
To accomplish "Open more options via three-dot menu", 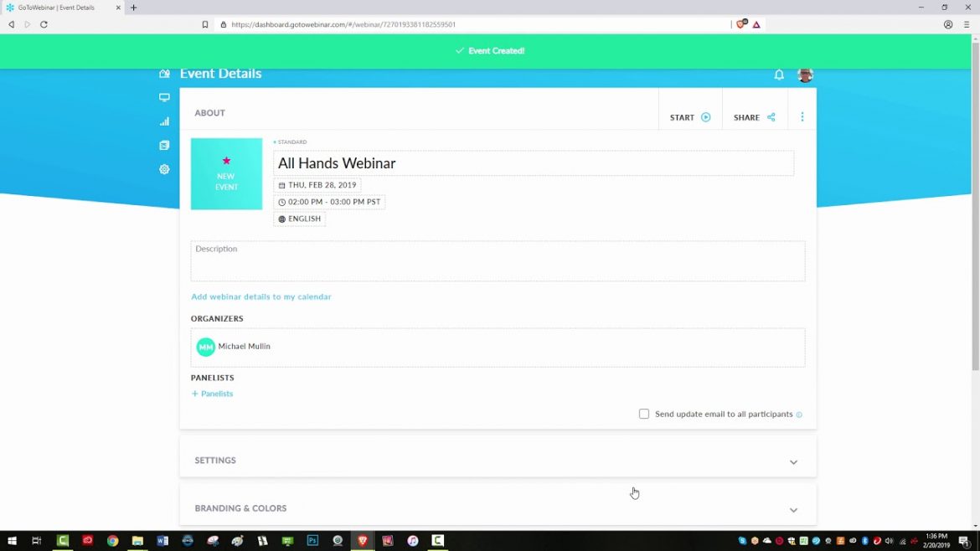I will 802,116.
